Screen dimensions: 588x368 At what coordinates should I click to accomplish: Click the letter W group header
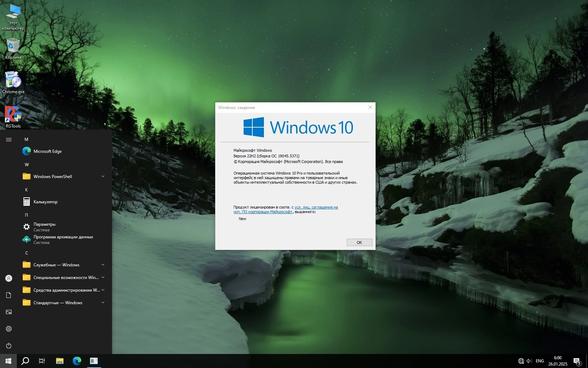[x=27, y=165]
